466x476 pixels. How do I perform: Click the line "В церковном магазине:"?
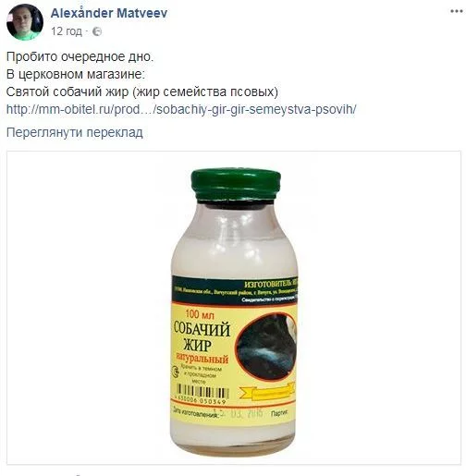click(x=76, y=75)
